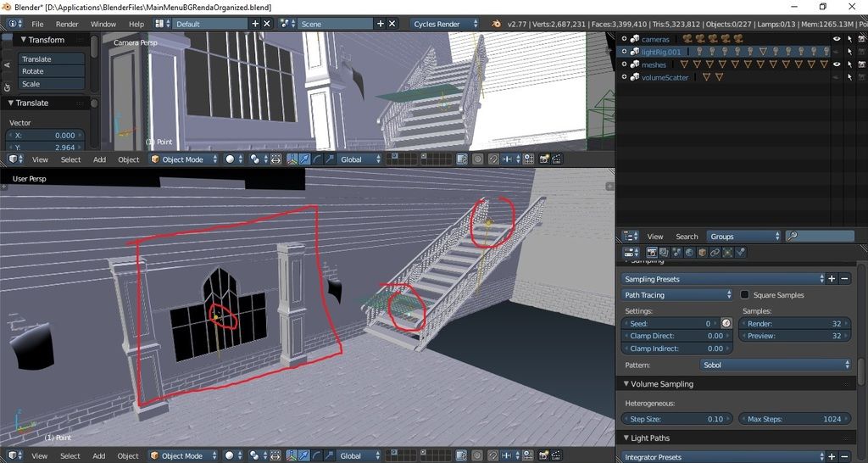Toggle visibility eye for meshes group

pyautogui.click(x=837, y=64)
